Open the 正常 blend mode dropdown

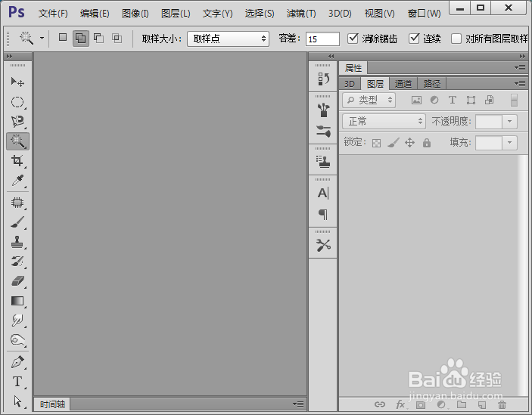pyautogui.click(x=384, y=121)
